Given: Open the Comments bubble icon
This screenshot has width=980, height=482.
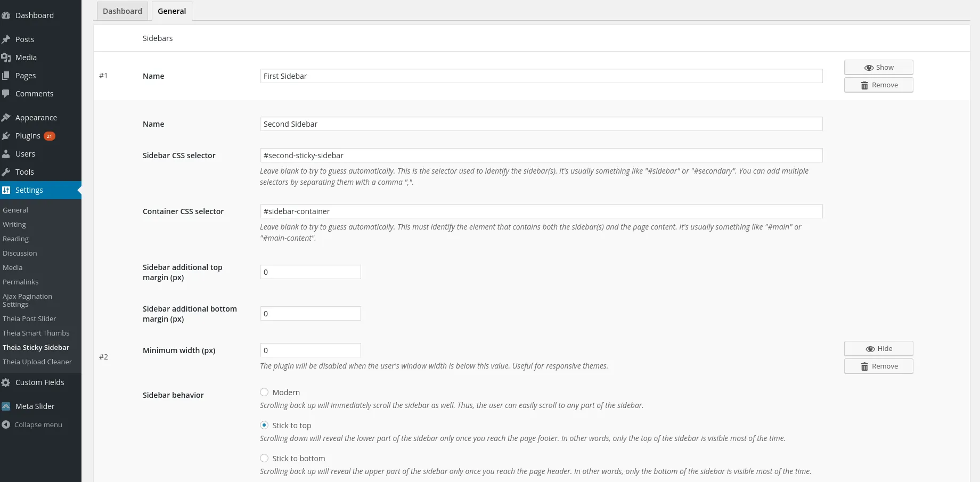Looking at the screenshot, I should (x=6, y=94).
